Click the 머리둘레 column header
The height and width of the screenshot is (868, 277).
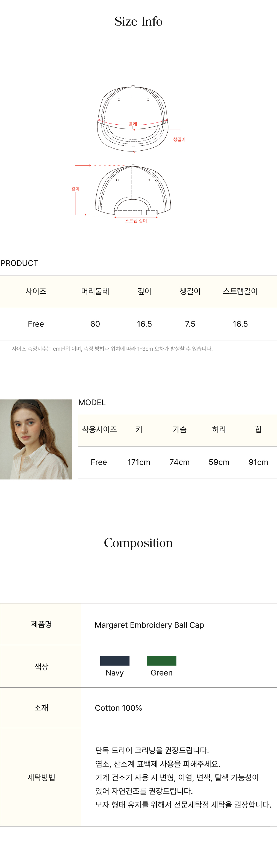point(95,291)
